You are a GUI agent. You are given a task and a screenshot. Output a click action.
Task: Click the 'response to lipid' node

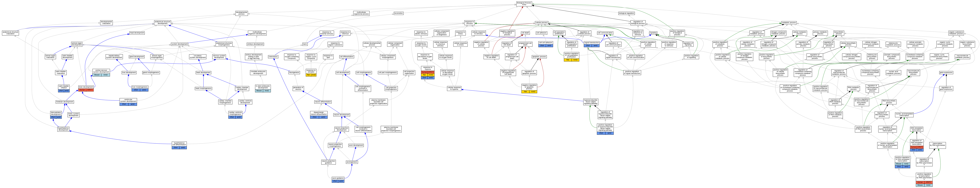coord(328,57)
